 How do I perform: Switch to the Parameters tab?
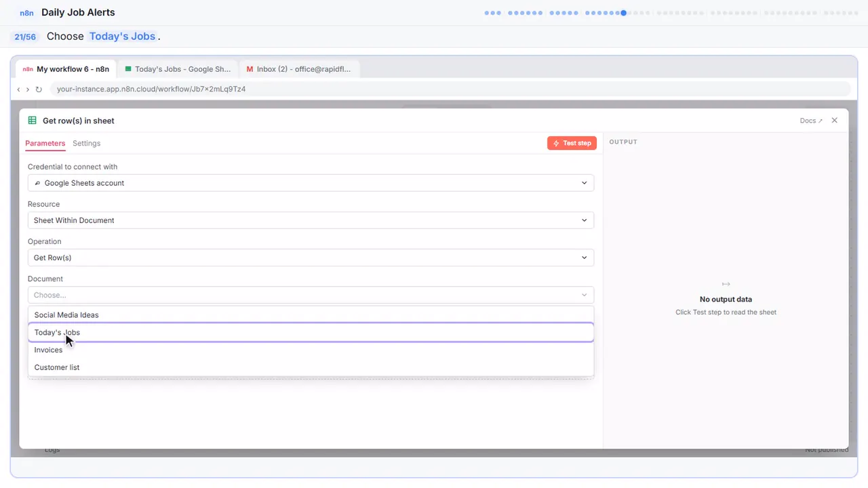(x=45, y=143)
